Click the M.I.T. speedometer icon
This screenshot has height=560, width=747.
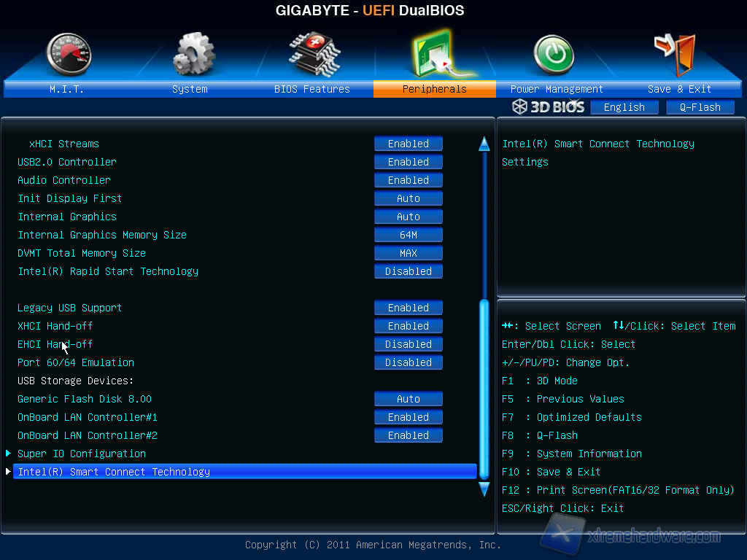click(69, 55)
